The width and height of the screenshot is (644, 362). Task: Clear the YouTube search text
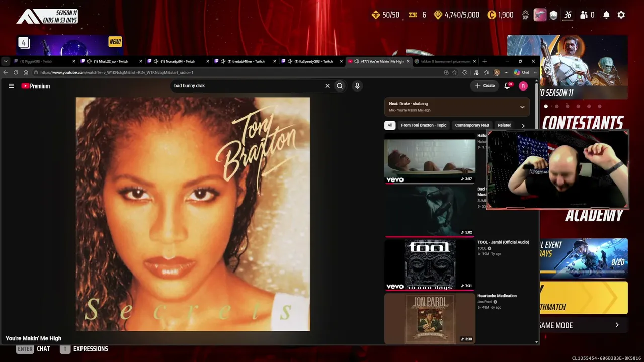(x=327, y=86)
